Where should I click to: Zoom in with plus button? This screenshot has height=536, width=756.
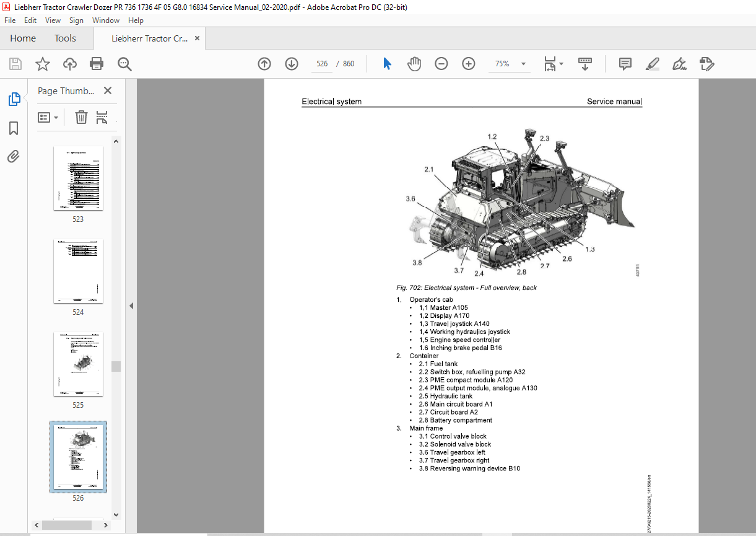pos(469,64)
